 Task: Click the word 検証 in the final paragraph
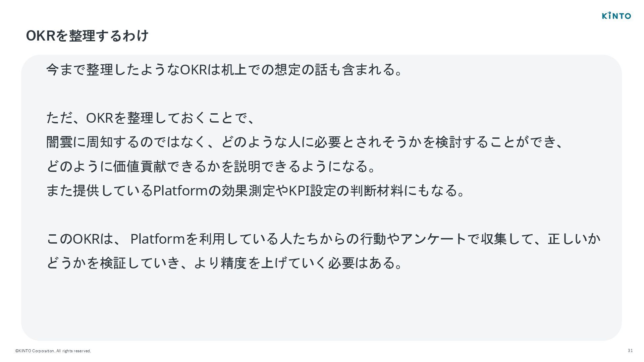tap(113, 263)
